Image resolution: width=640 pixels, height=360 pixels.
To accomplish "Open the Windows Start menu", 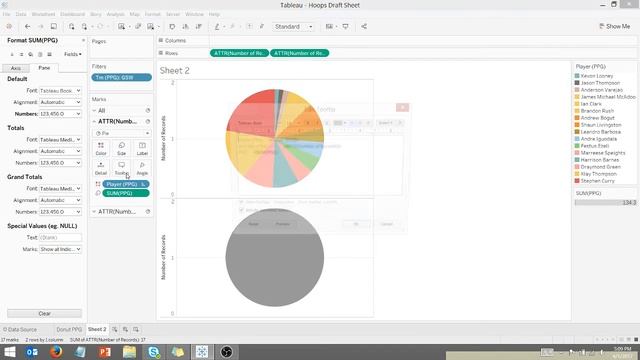I will point(9,351).
